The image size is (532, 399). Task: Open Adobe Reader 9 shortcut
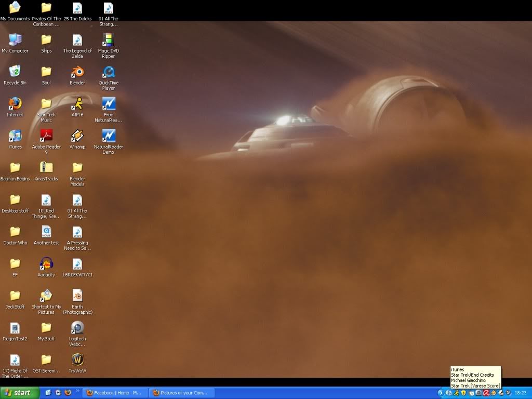[x=46, y=136]
